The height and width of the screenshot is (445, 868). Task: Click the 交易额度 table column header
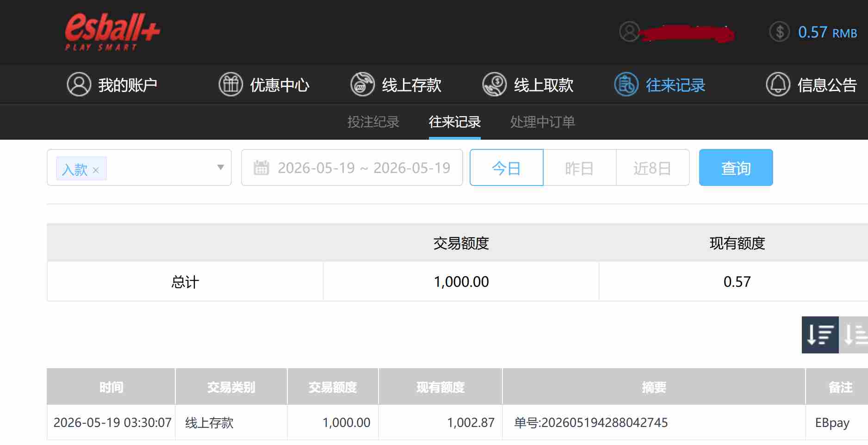tap(333, 387)
